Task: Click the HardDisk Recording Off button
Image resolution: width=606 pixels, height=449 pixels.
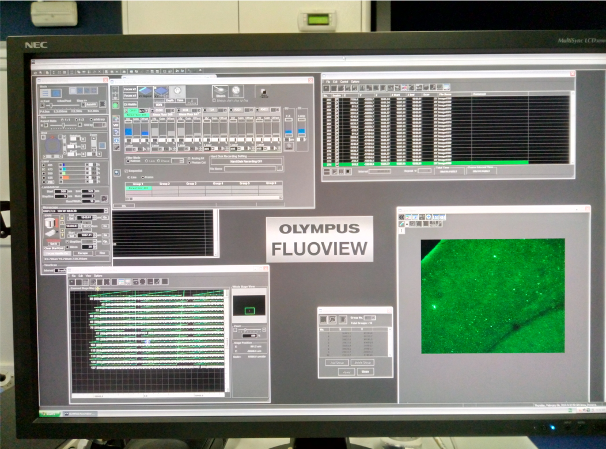Action: (246, 162)
